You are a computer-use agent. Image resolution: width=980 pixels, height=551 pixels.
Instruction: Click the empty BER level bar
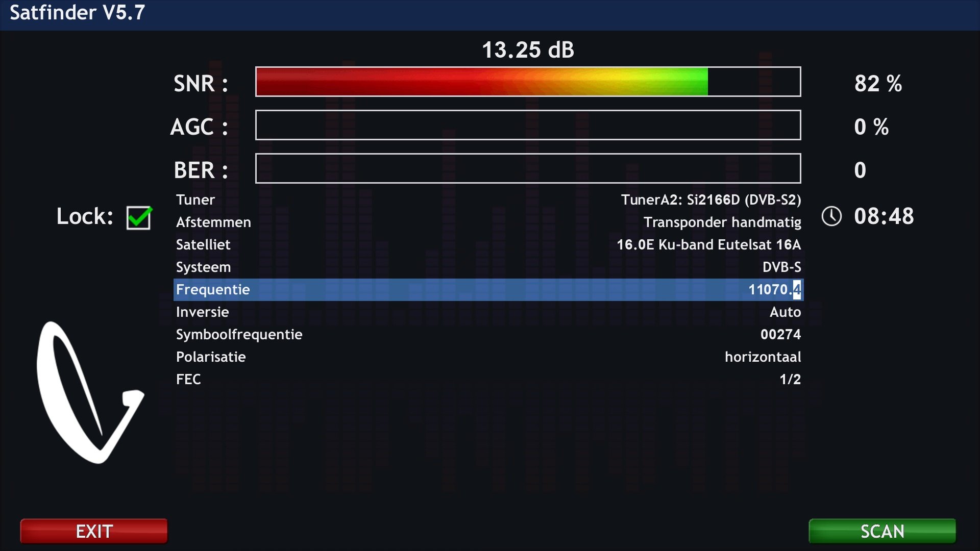(x=528, y=168)
